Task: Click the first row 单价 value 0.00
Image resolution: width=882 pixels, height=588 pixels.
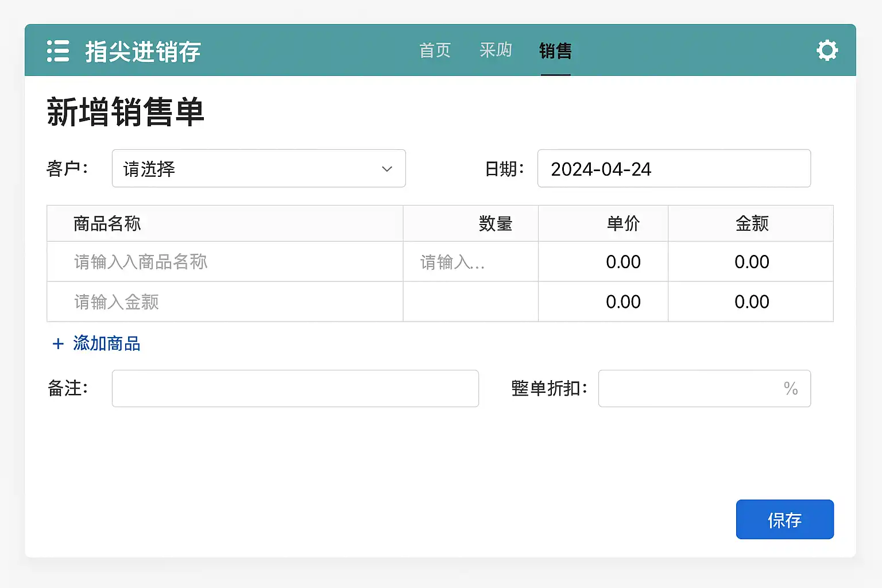Action: tap(623, 262)
